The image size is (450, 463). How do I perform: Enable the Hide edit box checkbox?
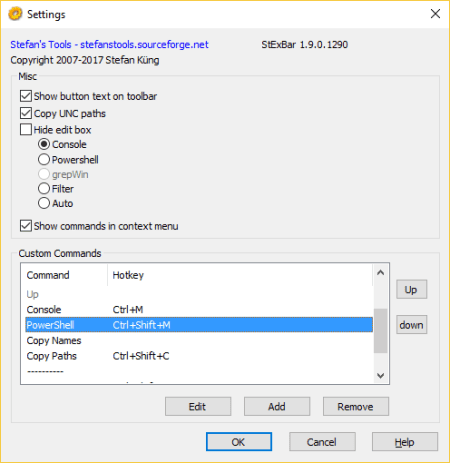point(26,129)
